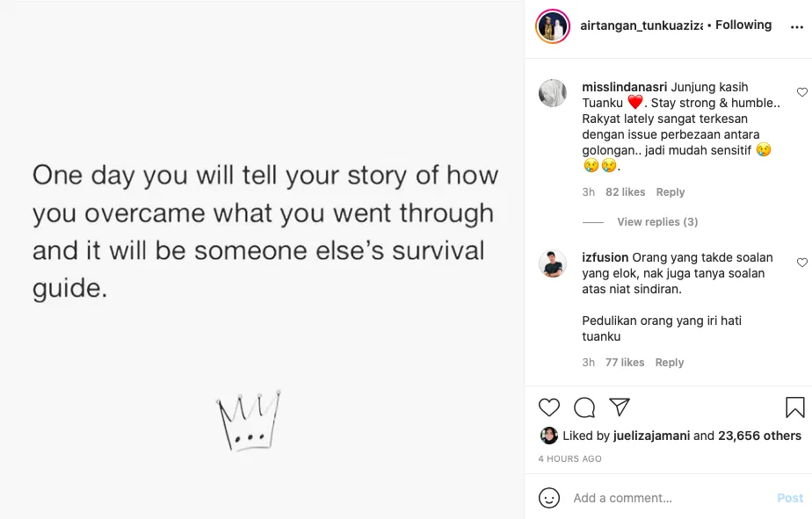
Task: Reply to misslindanasri's comment
Action: (x=671, y=192)
